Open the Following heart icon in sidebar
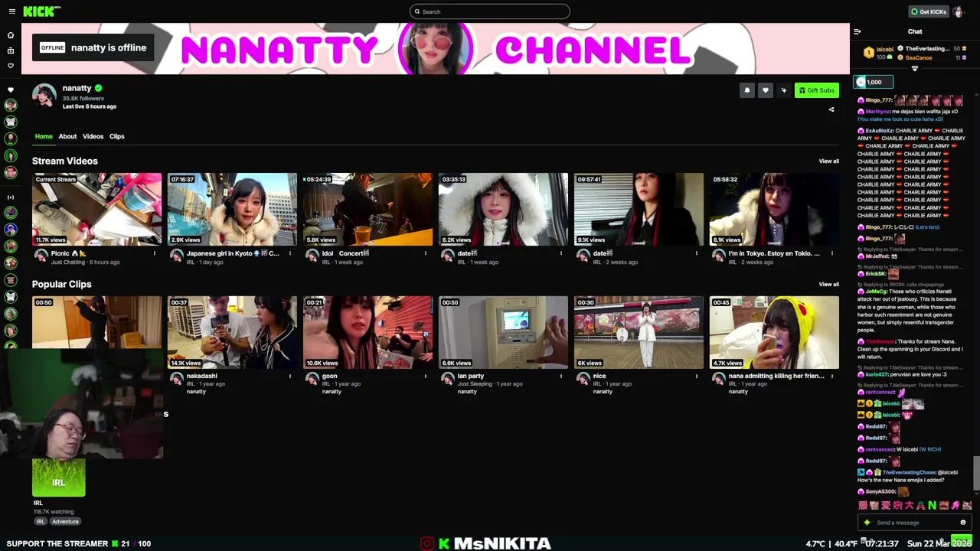This screenshot has width=980, height=551. (11, 66)
